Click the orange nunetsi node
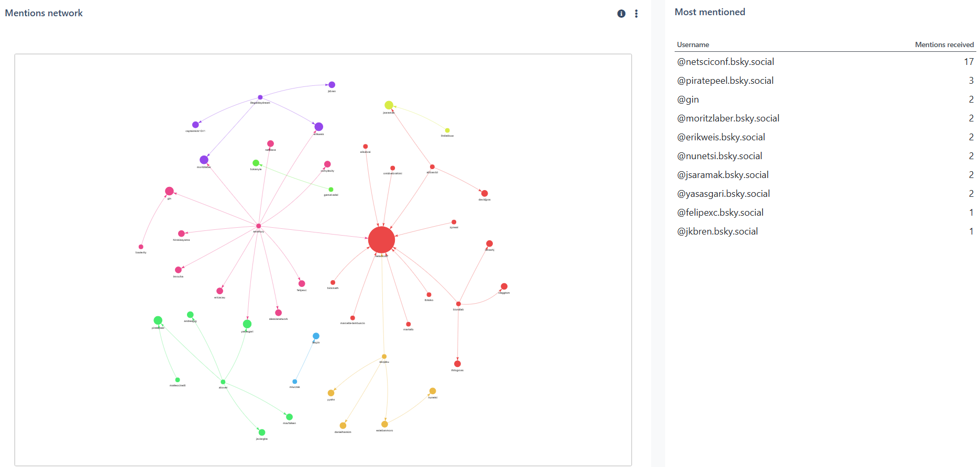The image size is (980, 467). pos(433,391)
